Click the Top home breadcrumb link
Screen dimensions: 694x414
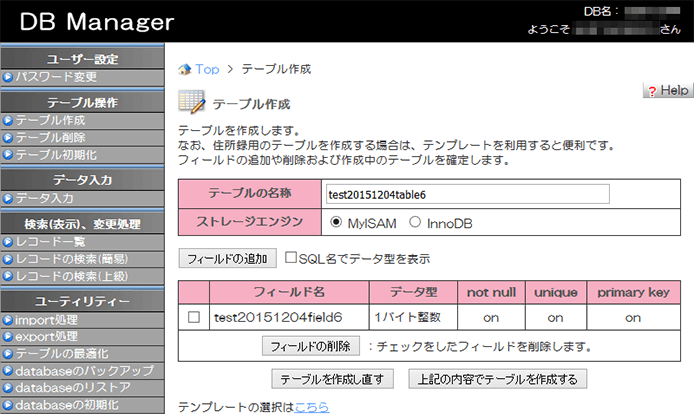[206, 69]
